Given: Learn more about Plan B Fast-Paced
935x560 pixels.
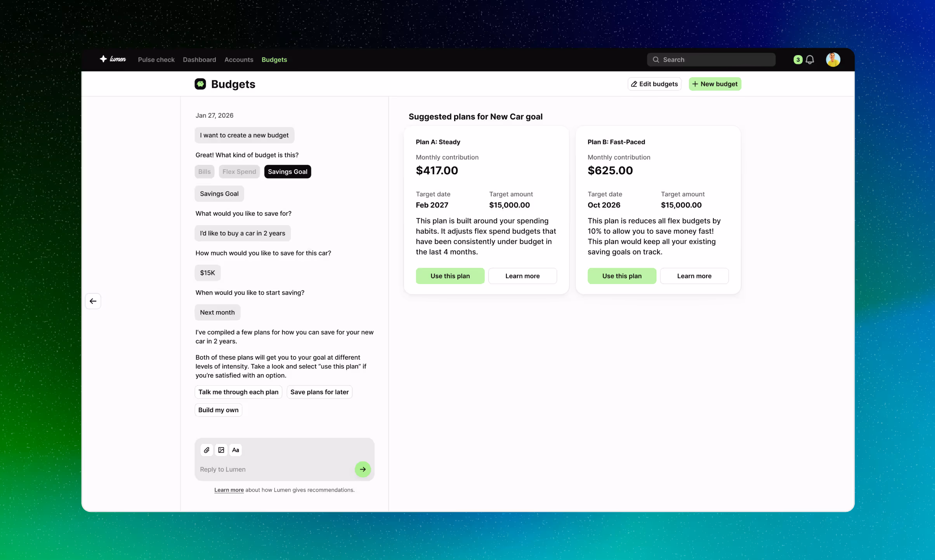Looking at the screenshot, I should pos(694,276).
